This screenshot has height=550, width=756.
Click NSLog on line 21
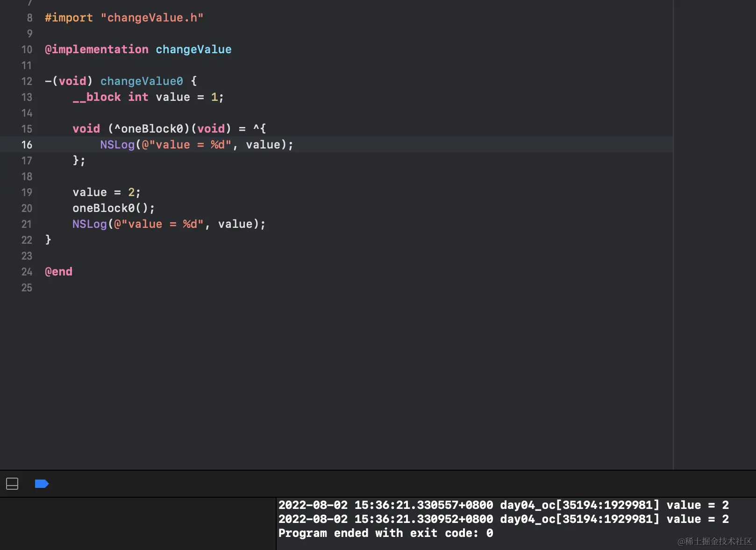90,224
